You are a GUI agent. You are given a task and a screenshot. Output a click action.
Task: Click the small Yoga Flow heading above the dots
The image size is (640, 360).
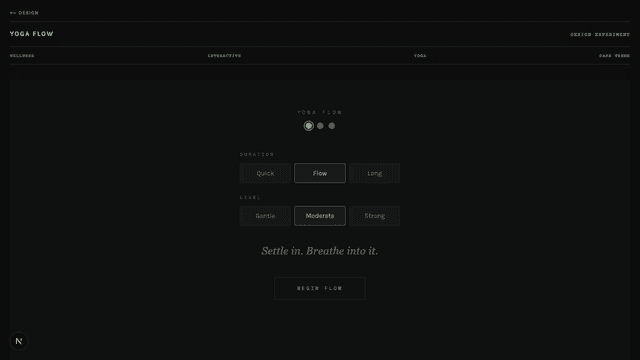pyautogui.click(x=320, y=112)
